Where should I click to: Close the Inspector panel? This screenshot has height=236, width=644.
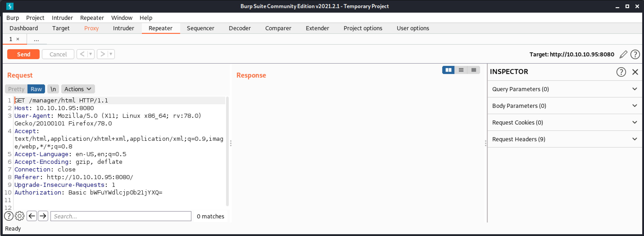pyautogui.click(x=635, y=72)
